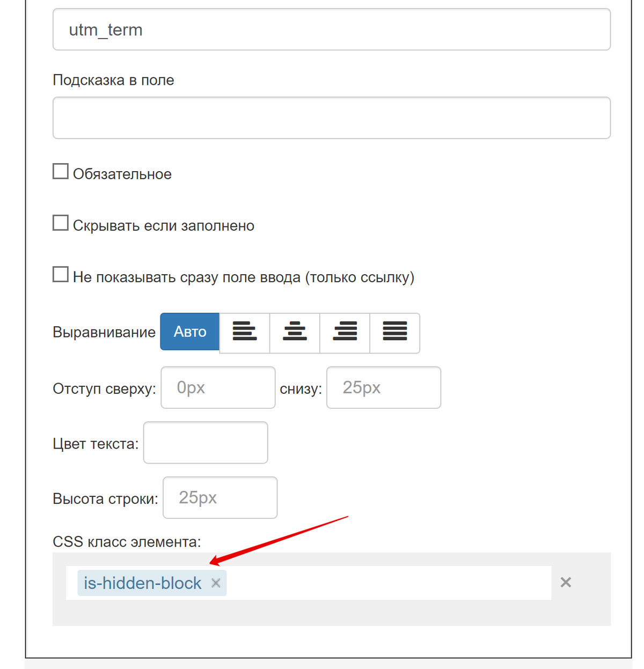Click the utm_term text field
The height and width of the screenshot is (669, 644).
point(332,30)
